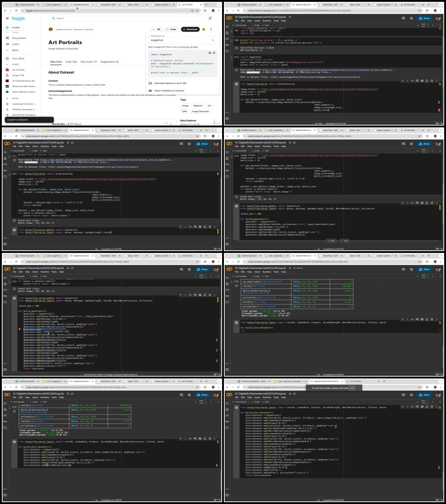446x504 pixels.
Task: Open progan-128 from the Viewed list
Action: (x=18, y=75)
